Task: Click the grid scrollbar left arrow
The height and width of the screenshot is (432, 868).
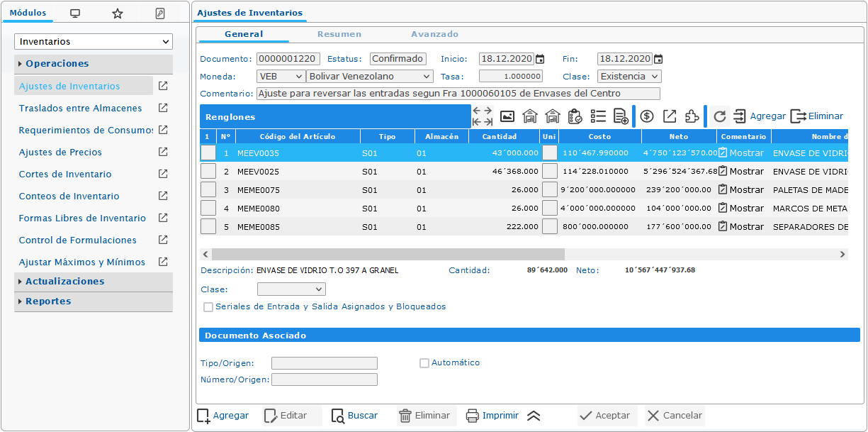Action: [x=205, y=254]
